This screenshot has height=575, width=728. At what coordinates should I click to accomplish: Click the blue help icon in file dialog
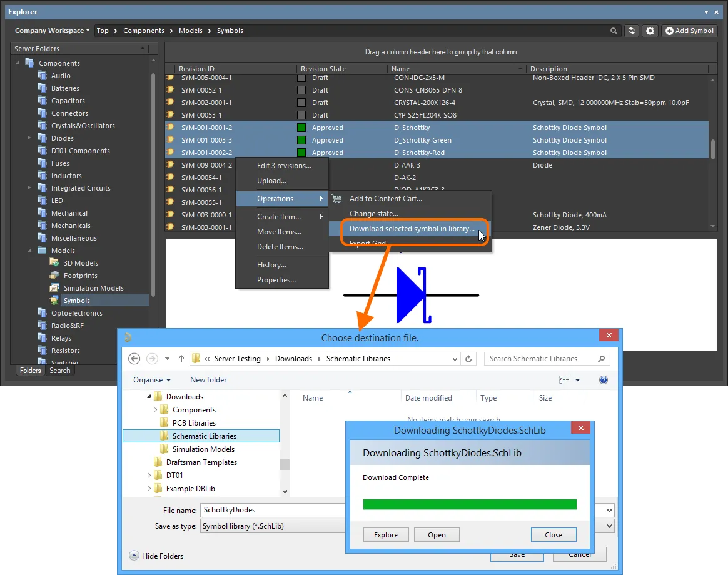(x=604, y=380)
